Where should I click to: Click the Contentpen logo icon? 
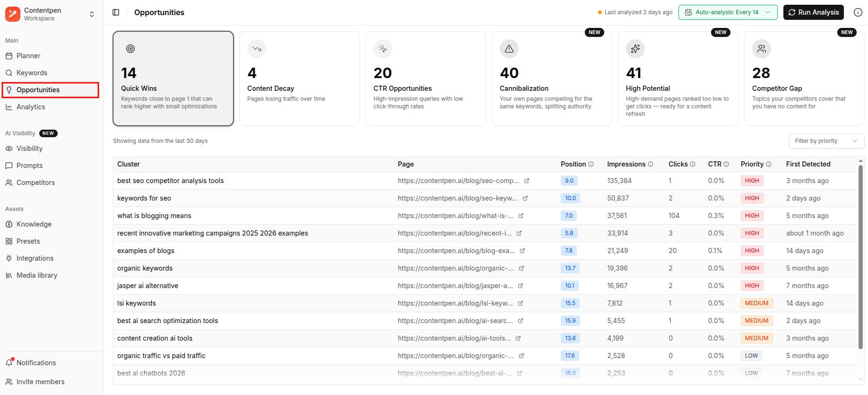click(x=13, y=14)
